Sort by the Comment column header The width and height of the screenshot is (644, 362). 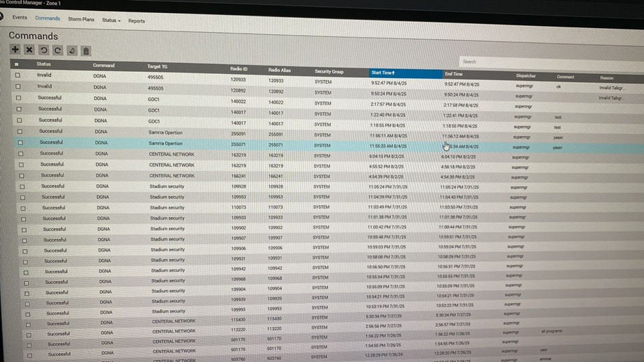point(565,77)
